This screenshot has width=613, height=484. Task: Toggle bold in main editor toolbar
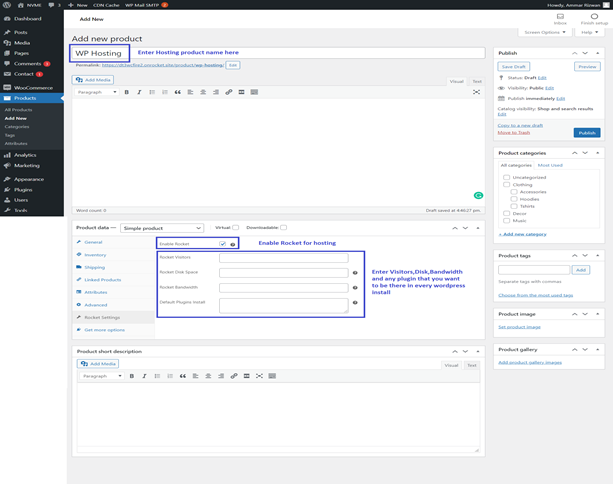pos(126,92)
